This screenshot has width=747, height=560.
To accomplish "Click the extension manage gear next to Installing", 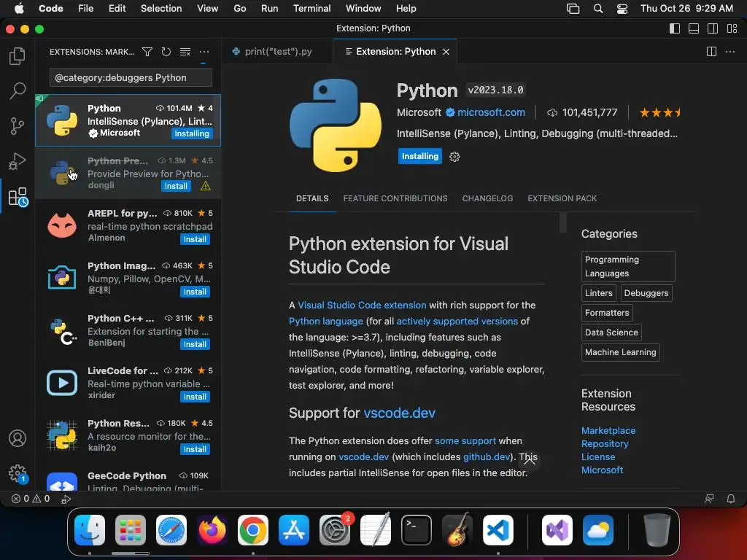I will pyautogui.click(x=454, y=157).
